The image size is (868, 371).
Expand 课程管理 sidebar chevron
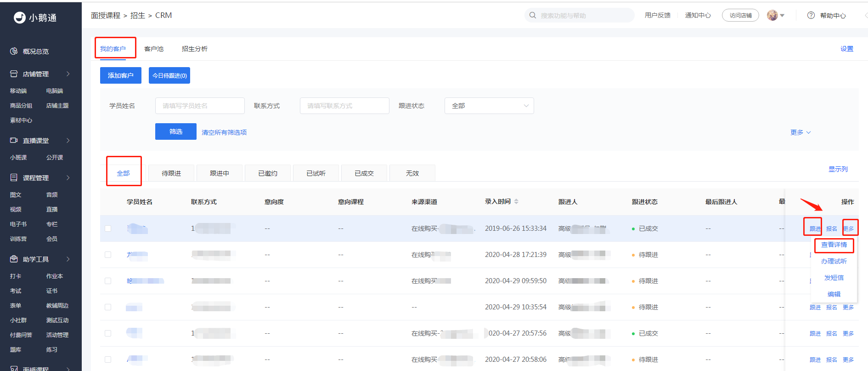point(68,178)
